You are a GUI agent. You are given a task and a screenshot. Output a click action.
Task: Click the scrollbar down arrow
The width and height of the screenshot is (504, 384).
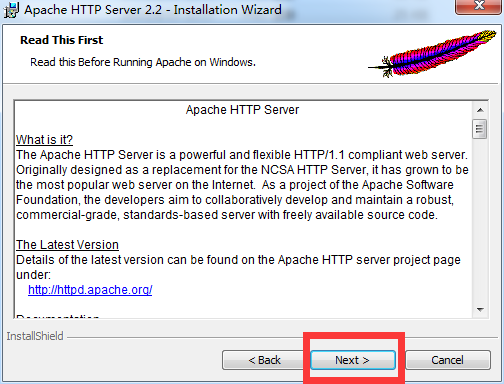(x=480, y=310)
